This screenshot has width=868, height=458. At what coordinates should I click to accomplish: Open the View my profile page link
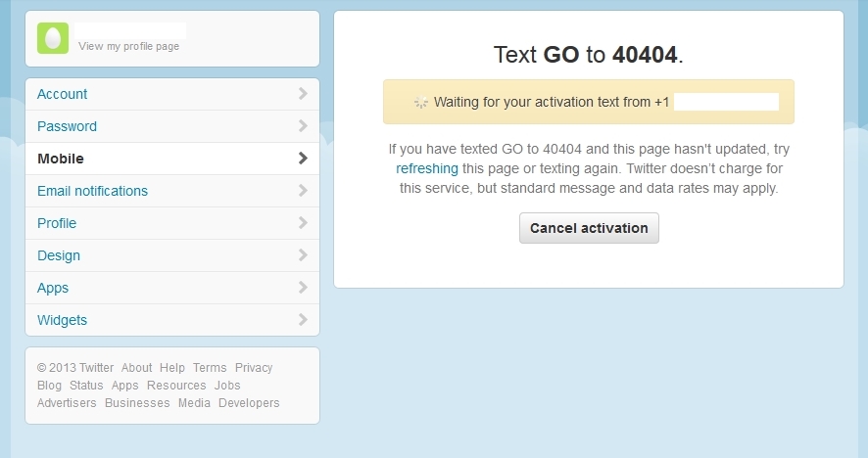[128, 46]
